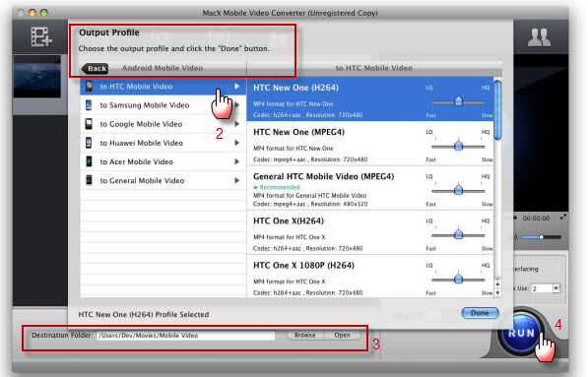Click the scrollbar up arrow in the profile list
The width and height of the screenshot is (588, 377).
(497, 284)
